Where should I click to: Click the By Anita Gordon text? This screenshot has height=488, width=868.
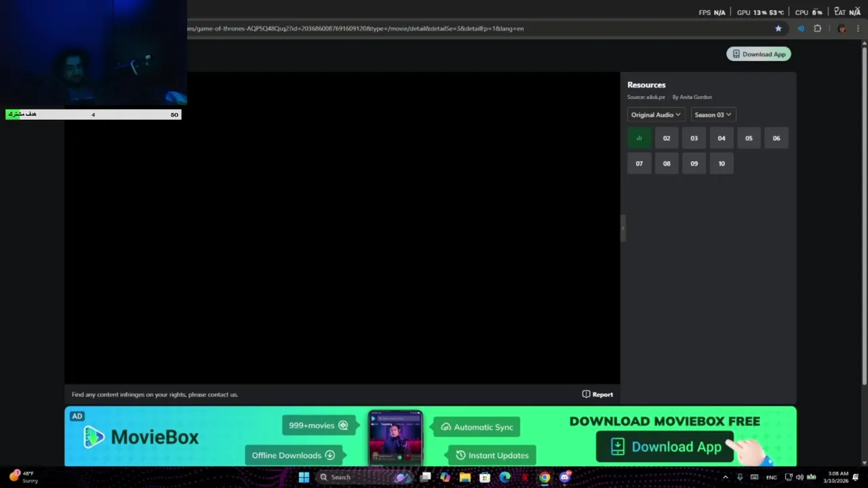point(692,97)
